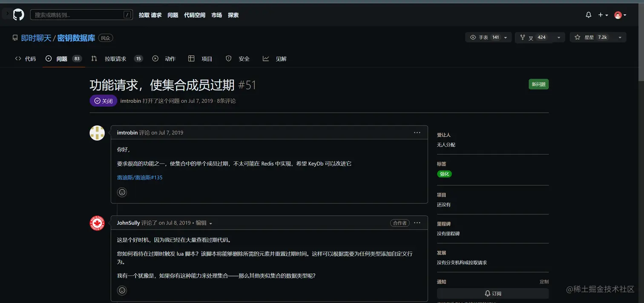Click the 强化 label tag

coord(444,174)
